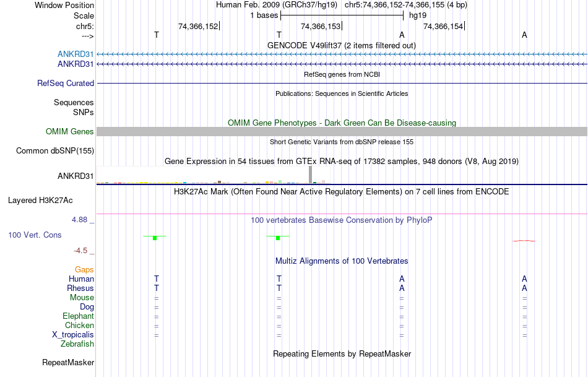Click the dark-blue ANKRD31 GENCODE track label
This screenshot has height=377, width=588.
click(x=76, y=64)
